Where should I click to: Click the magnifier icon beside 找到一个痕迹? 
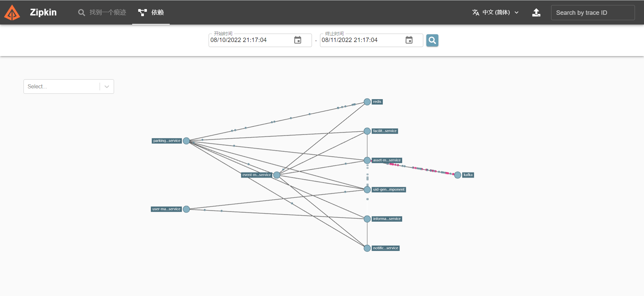click(82, 13)
